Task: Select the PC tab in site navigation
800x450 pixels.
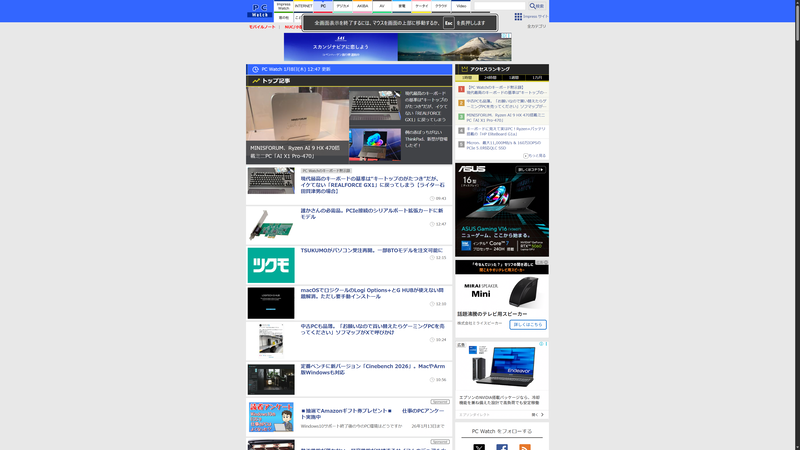Action: (x=323, y=6)
